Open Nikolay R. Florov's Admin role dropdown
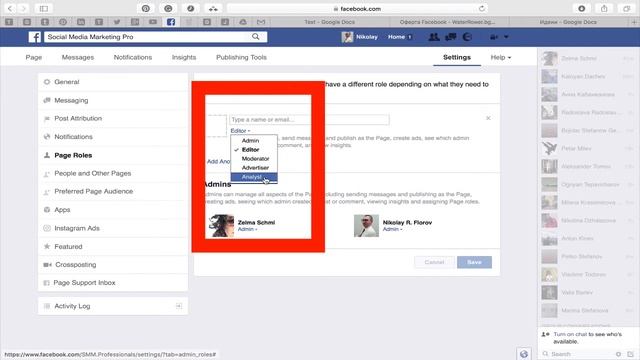 coord(392,229)
